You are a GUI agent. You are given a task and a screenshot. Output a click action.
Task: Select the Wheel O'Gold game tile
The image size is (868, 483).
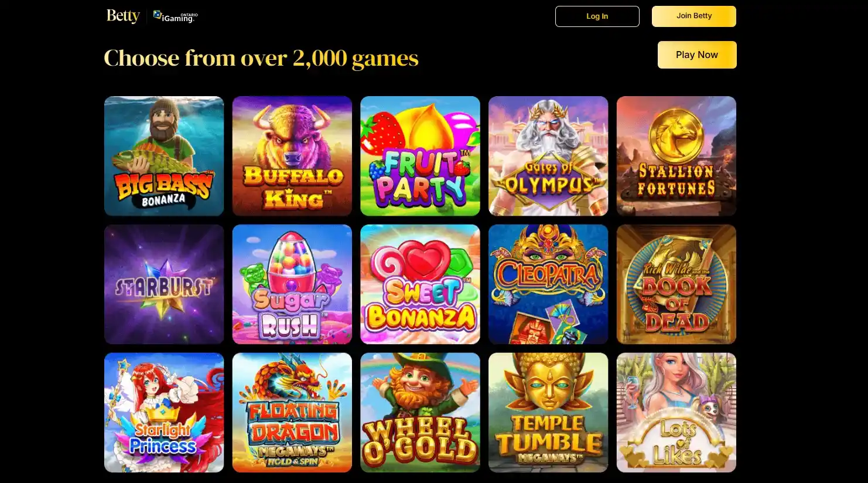point(420,413)
